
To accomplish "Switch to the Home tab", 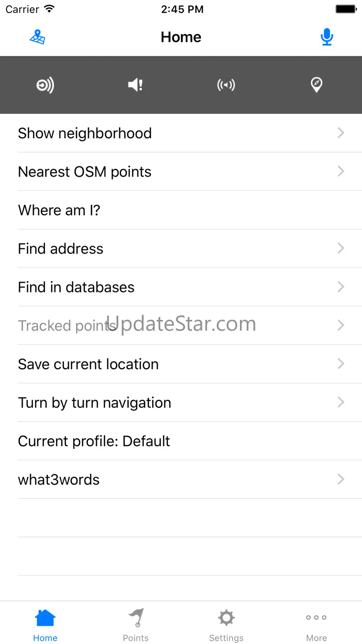I will click(45, 624).
